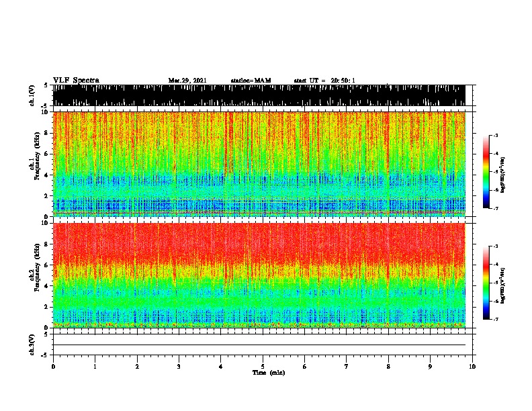The width and height of the screenshot is (532, 411).
Task: Click the 'station=MAM' header text
Action: [x=251, y=81]
